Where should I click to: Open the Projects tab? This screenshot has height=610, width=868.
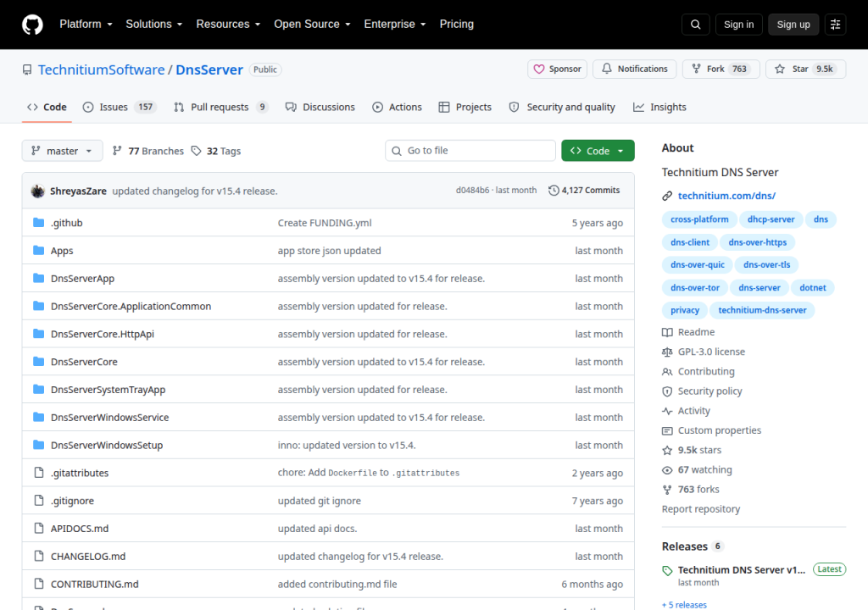pos(465,107)
